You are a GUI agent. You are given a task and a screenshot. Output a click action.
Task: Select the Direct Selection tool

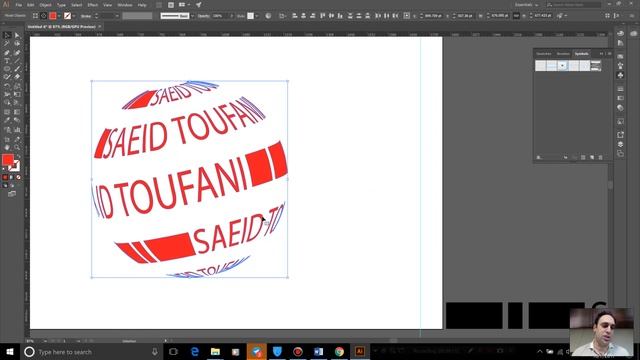pos(17,36)
